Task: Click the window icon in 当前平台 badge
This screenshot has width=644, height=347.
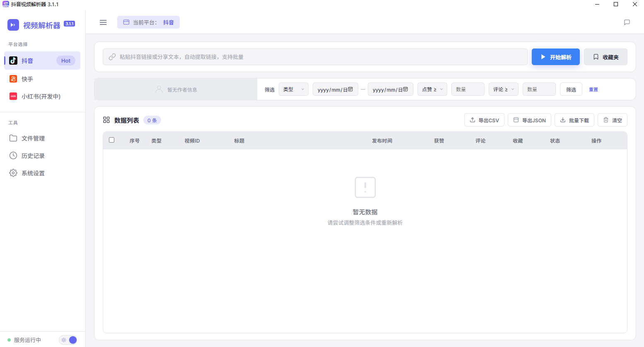Action: [126, 22]
